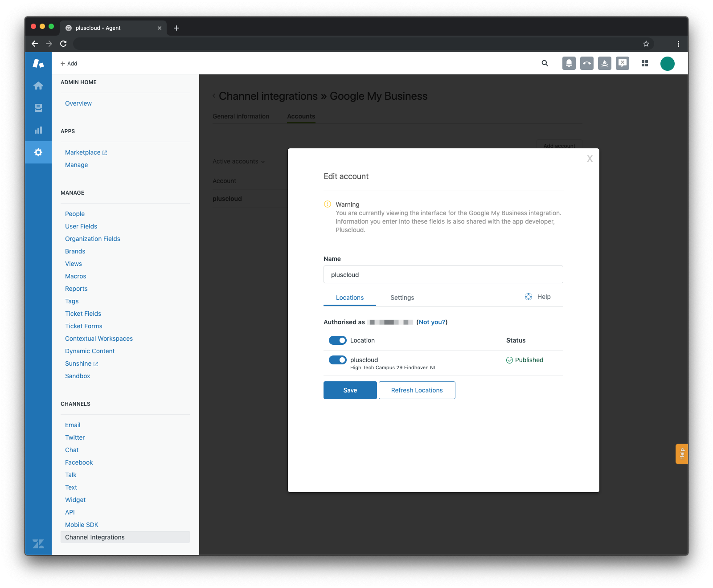Open the Organization Fields link

pyautogui.click(x=93, y=239)
